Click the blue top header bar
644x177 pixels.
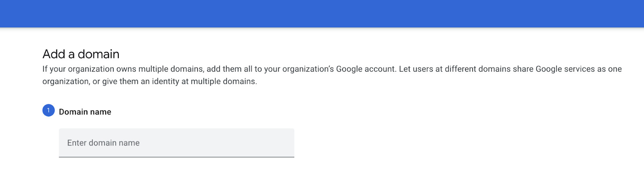point(322,14)
